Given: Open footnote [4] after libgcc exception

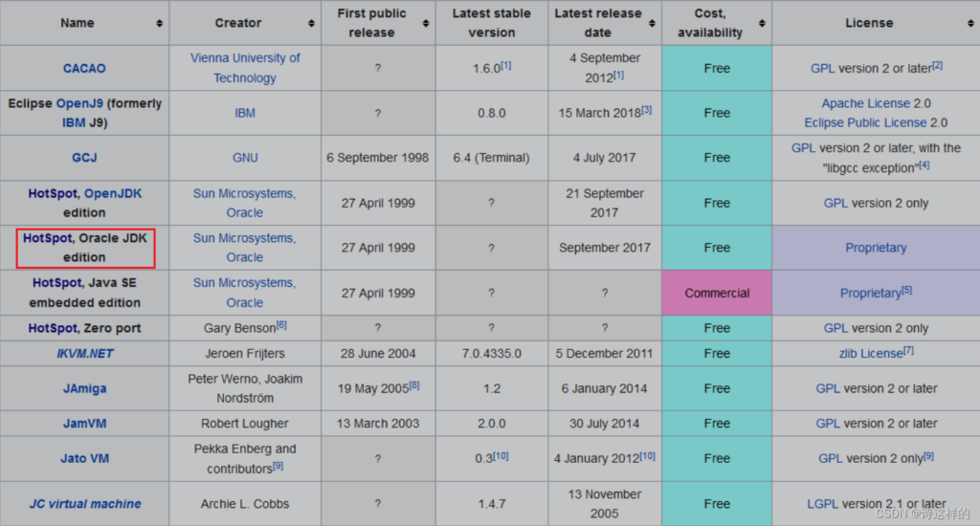Looking at the screenshot, I should coord(924,164).
